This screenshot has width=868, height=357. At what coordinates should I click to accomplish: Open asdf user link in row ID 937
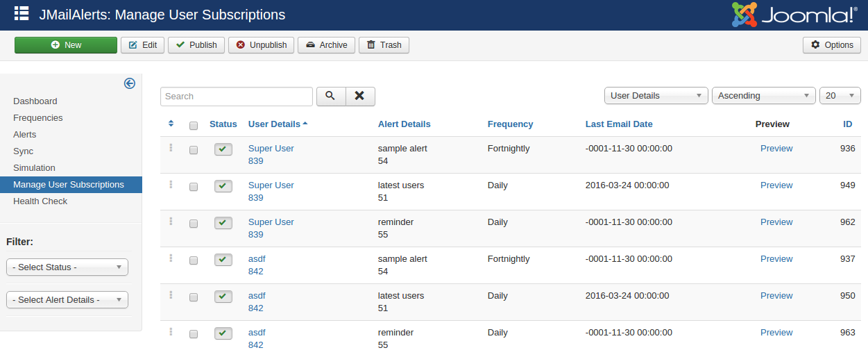257,258
